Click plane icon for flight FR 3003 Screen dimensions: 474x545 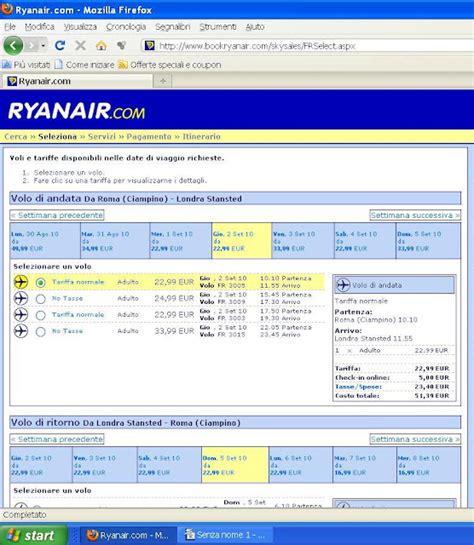21,315
